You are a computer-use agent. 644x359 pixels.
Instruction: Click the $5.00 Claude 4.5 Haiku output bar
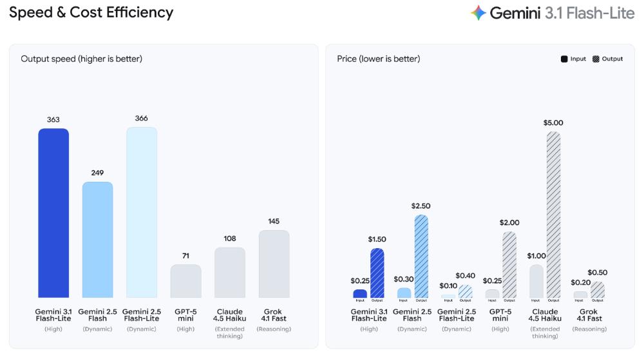(x=553, y=214)
